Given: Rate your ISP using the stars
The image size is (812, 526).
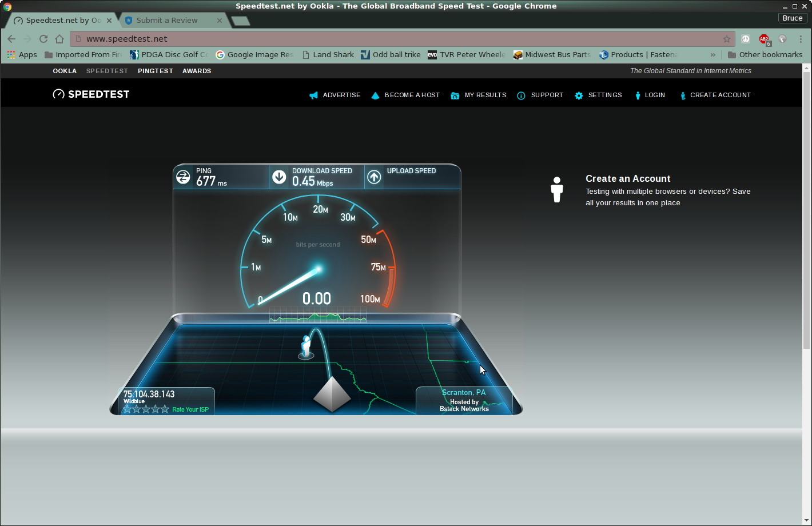Looking at the screenshot, I should (x=146, y=409).
